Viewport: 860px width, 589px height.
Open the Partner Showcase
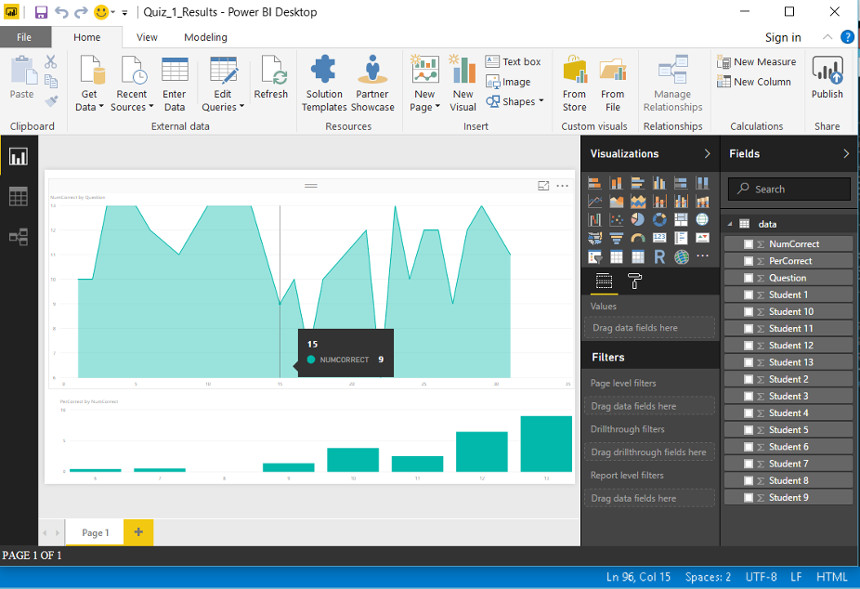pyautogui.click(x=372, y=84)
